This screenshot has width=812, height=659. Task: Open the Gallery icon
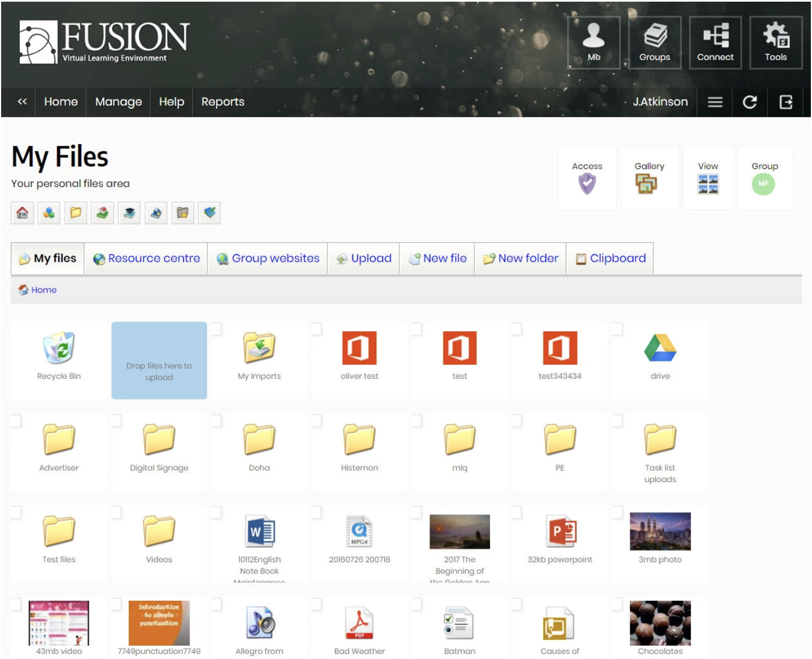(646, 183)
